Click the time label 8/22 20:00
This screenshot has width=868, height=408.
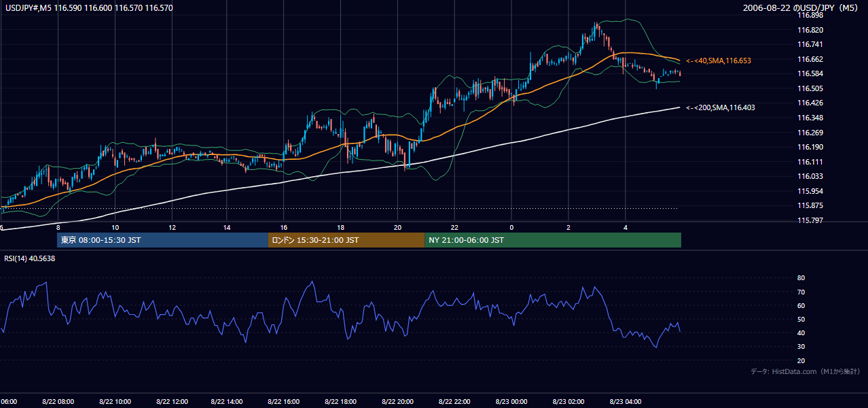pyautogui.click(x=398, y=401)
